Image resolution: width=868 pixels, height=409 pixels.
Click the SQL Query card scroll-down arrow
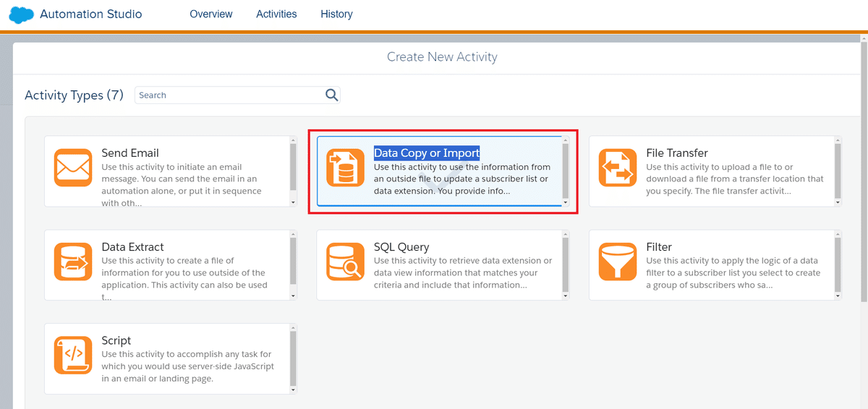pyautogui.click(x=565, y=296)
